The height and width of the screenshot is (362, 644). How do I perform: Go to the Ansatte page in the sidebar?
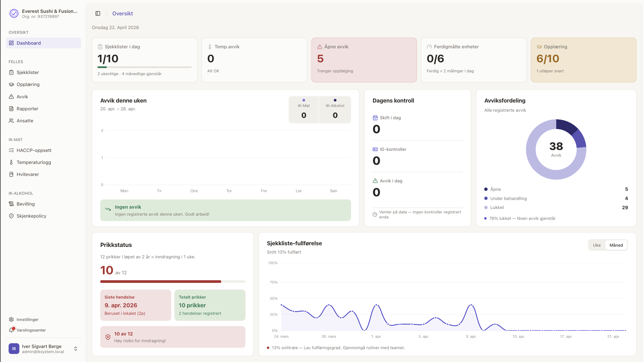click(x=25, y=121)
